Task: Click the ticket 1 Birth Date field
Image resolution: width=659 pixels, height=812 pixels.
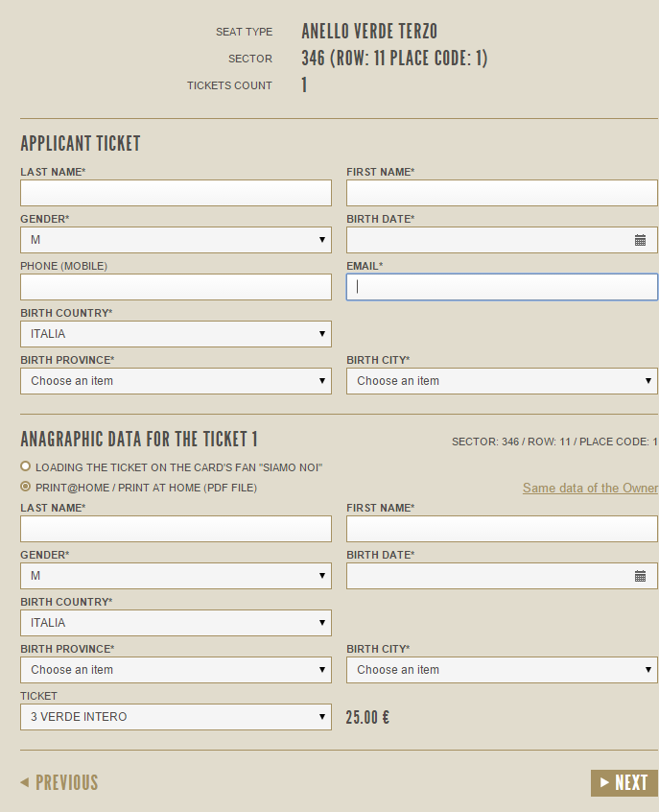Action: pos(502,576)
